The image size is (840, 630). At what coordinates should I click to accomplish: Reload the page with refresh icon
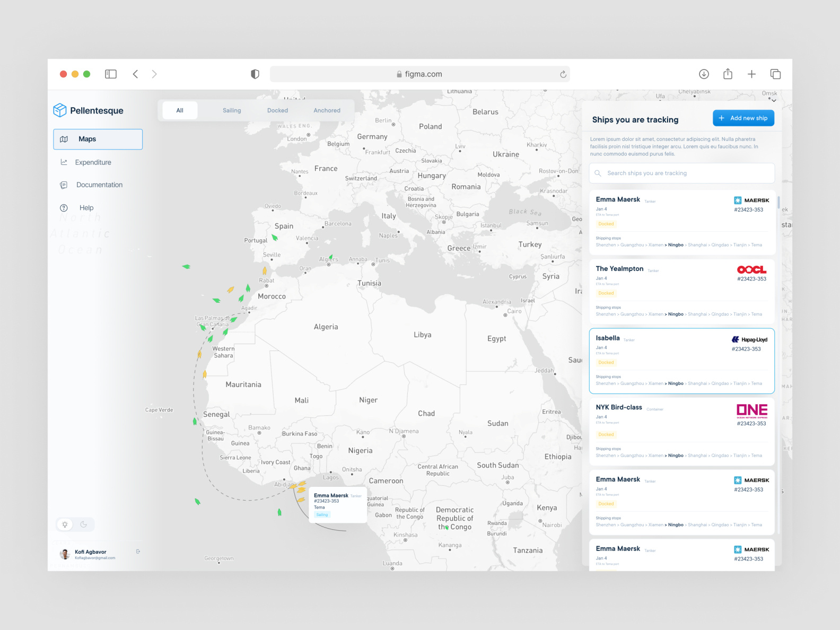click(x=563, y=74)
